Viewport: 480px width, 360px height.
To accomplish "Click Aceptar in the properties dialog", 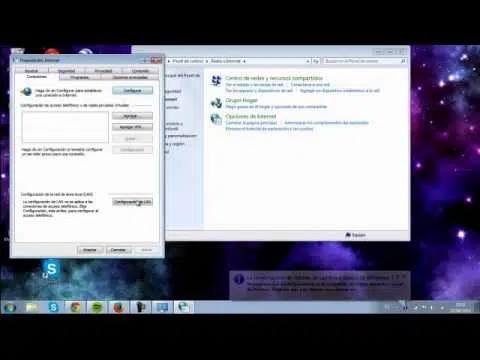I will [90, 250].
